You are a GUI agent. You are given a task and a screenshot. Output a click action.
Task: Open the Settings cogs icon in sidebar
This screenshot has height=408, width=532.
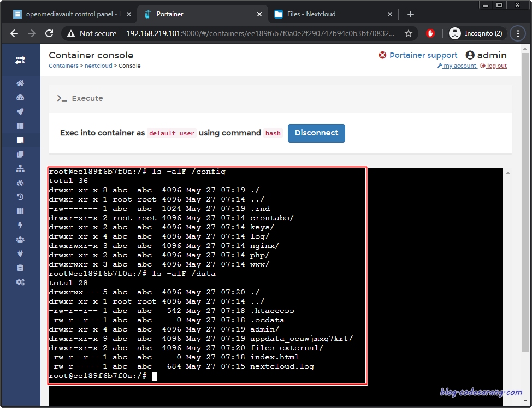(20, 282)
